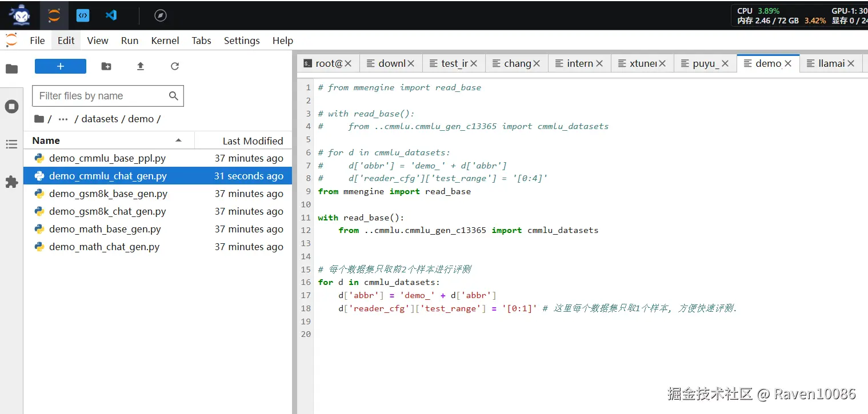Close the active demo tab
The height and width of the screenshot is (414, 868).
coord(788,63)
